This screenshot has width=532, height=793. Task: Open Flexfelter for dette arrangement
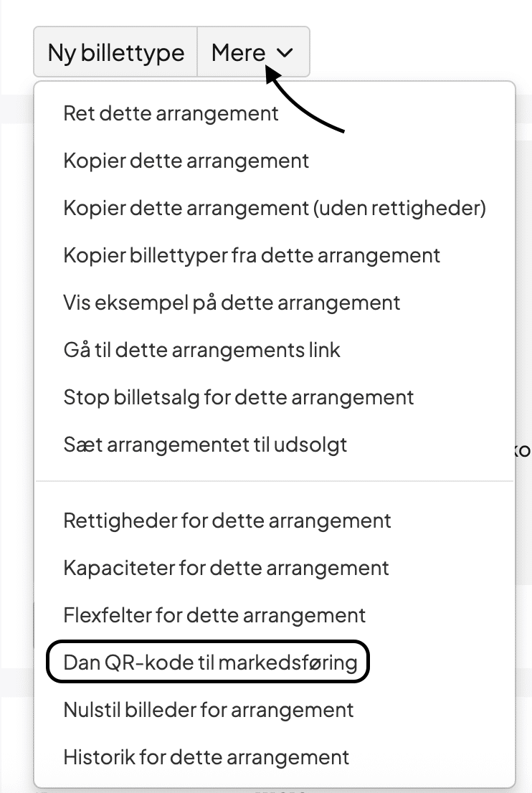point(214,615)
